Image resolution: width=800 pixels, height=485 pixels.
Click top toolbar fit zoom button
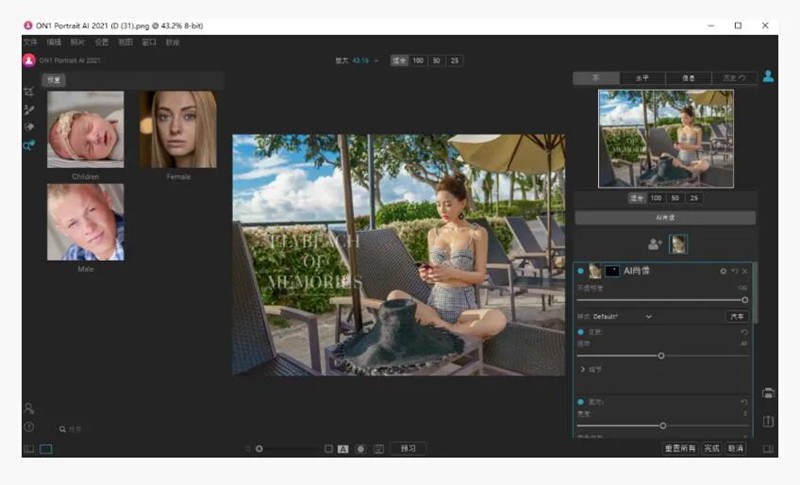[x=399, y=61]
